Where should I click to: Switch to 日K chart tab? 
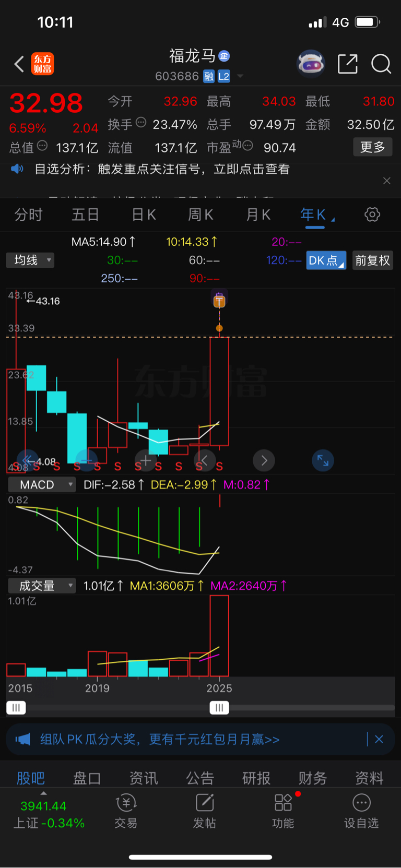[x=144, y=215]
